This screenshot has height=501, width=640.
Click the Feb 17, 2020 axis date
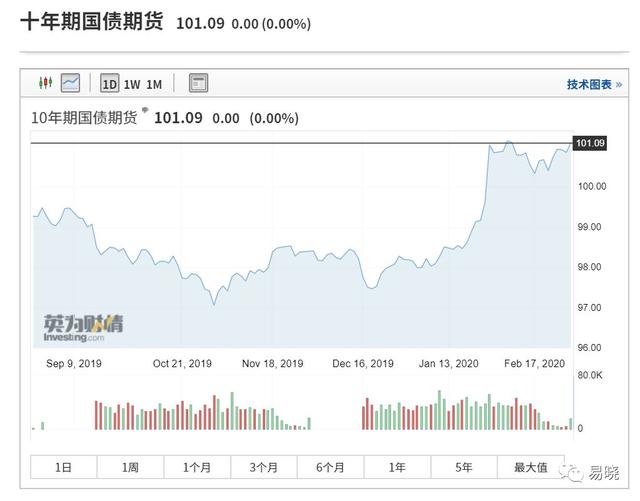tap(535, 363)
